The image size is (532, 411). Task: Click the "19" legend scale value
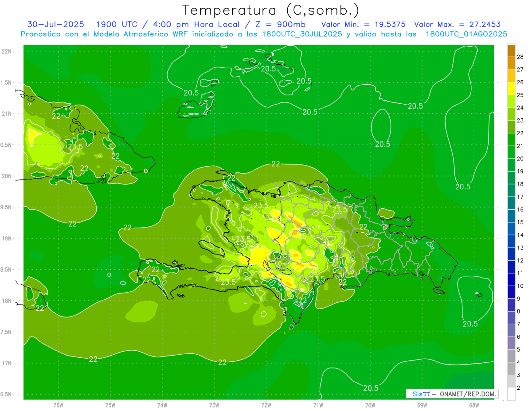click(x=520, y=171)
